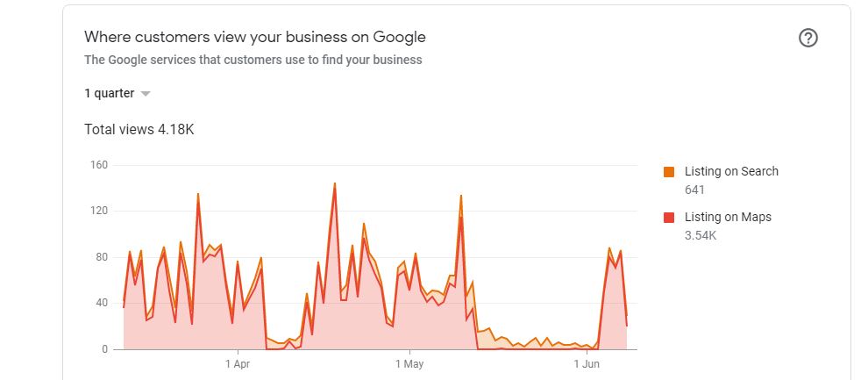This screenshot has width=868, height=380.
Task: Click the subtitle about Google services
Action: pyautogui.click(x=253, y=60)
